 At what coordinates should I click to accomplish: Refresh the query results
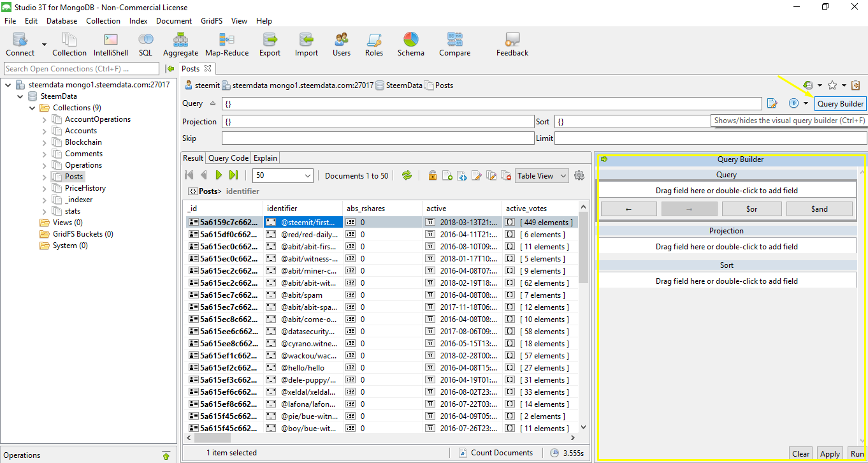407,175
